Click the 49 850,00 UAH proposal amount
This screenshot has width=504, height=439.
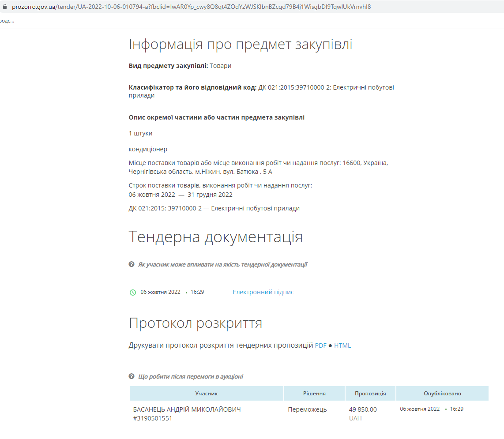coord(363,409)
